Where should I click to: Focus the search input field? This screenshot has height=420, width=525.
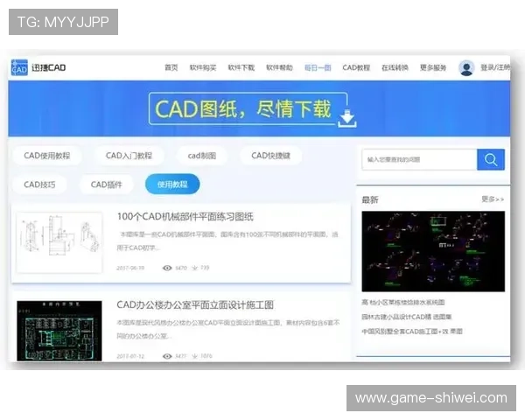pos(419,159)
